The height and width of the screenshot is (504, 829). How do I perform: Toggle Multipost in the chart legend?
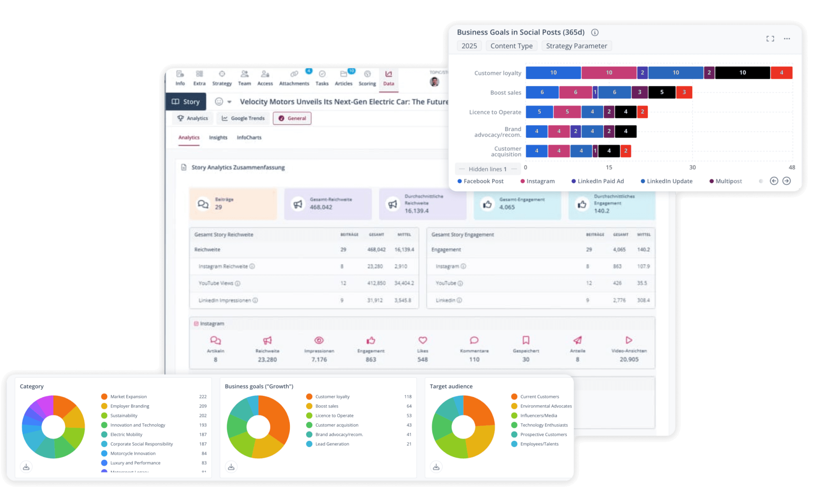pos(728,181)
